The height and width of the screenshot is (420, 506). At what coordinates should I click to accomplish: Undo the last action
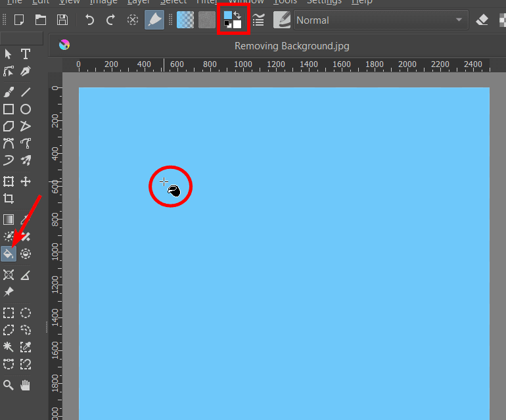click(89, 20)
